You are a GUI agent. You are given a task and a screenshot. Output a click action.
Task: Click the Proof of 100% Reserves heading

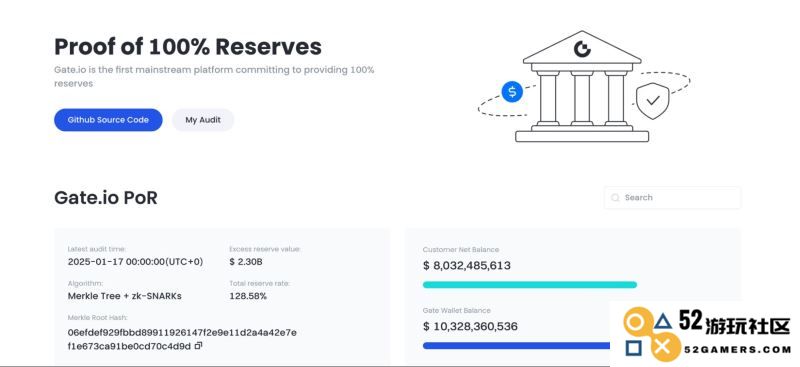tap(188, 46)
